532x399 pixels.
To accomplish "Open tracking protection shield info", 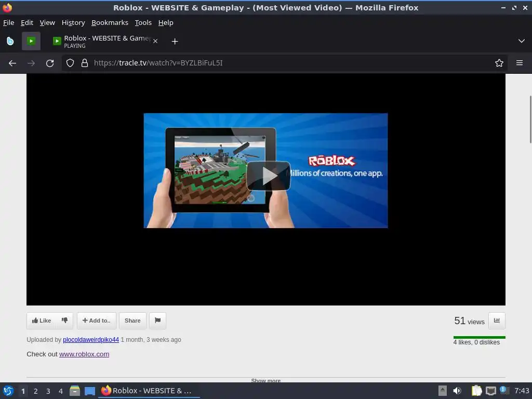I will tap(70, 63).
